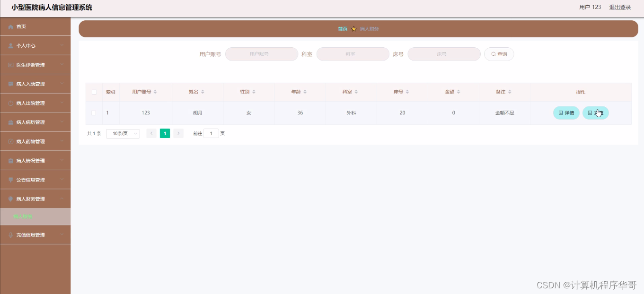
Task: Click the 外科 department cell
Action: point(351,113)
